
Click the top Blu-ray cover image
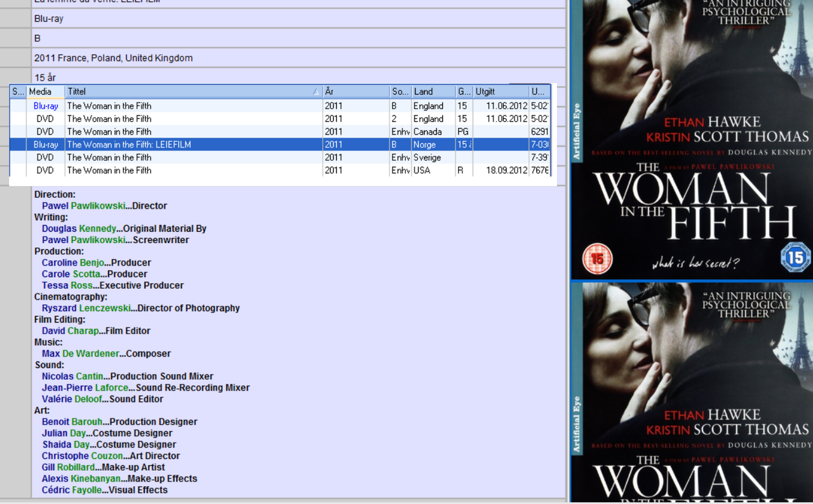click(692, 140)
